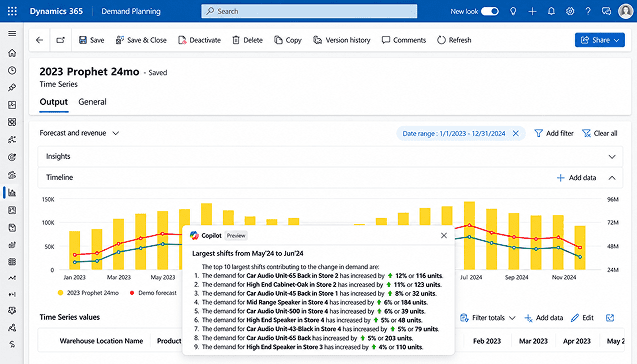This screenshot has height=364, width=637.
Task: Expand the sidebar hamburger menu
Action: [x=12, y=33]
